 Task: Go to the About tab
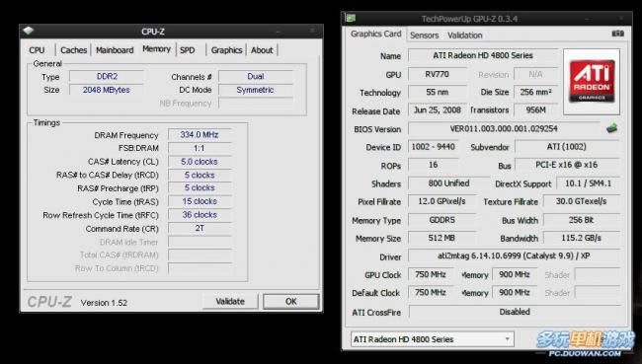click(x=262, y=50)
